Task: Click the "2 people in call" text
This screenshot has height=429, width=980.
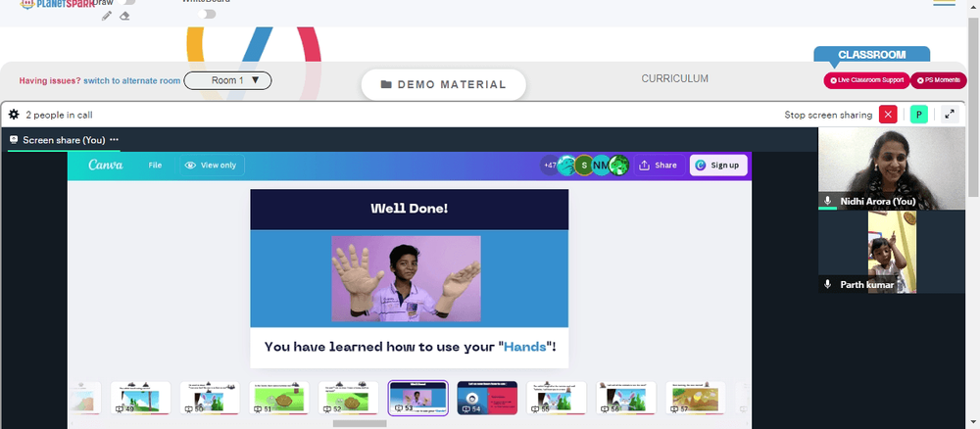Action: (60, 115)
